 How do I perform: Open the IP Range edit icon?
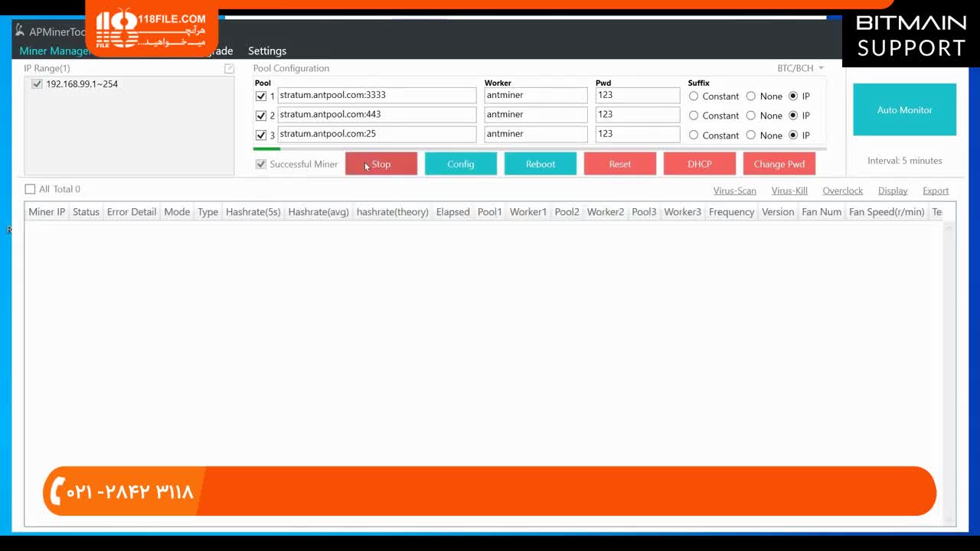pyautogui.click(x=229, y=69)
